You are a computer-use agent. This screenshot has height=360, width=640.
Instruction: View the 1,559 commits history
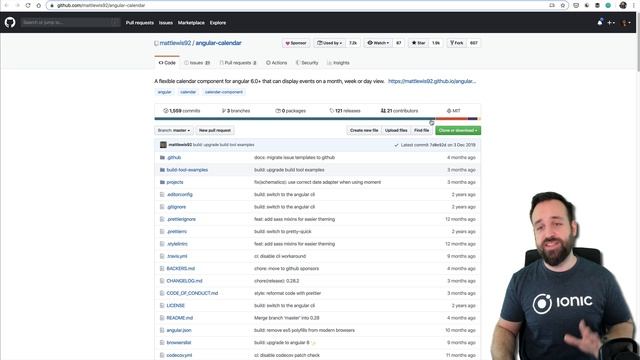point(182,111)
